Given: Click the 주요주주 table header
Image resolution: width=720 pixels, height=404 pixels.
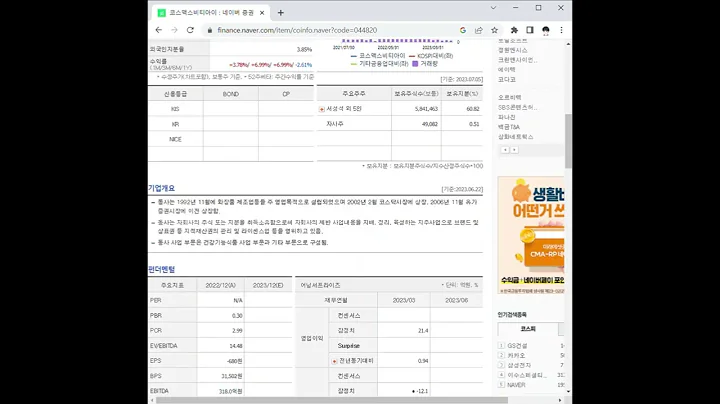Looking at the screenshot, I should pyautogui.click(x=354, y=94).
